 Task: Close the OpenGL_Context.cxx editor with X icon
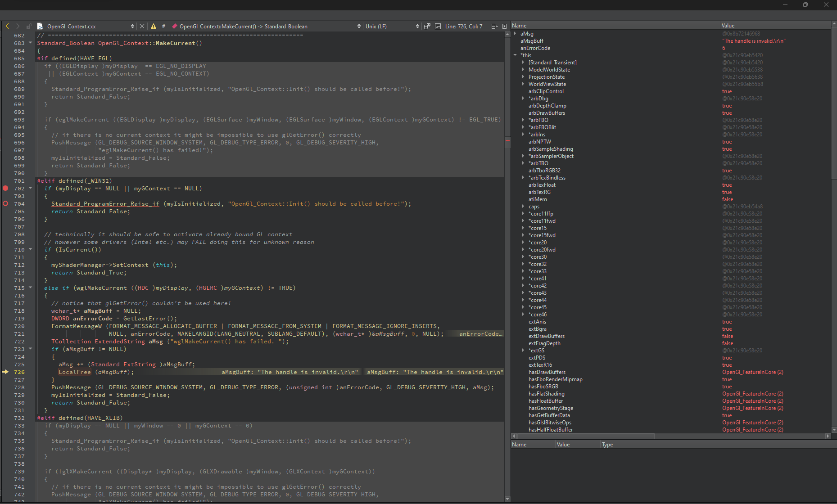point(142,26)
